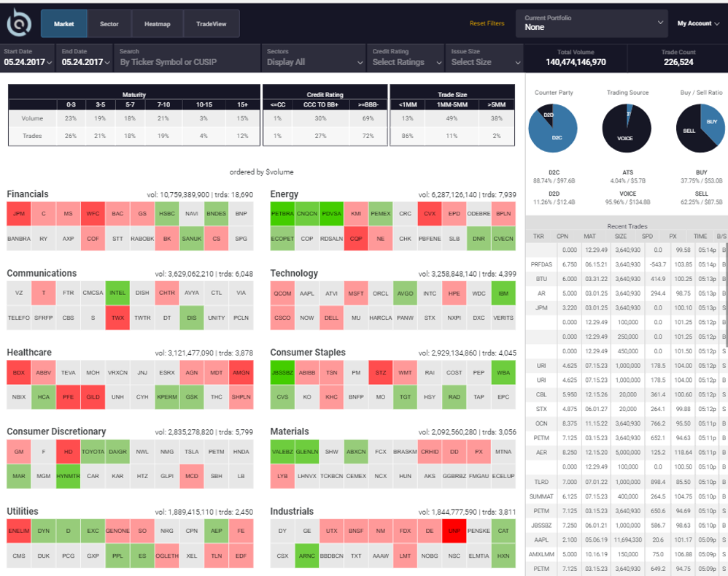This screenshot has height=576, width=728.
Task: Open the Utilities sector heading
Action: pyautogui.click(x=23, y=512)
